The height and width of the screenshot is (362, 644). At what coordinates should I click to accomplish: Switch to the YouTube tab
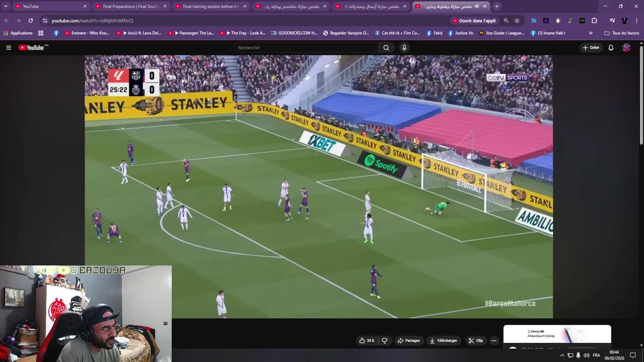50,7
